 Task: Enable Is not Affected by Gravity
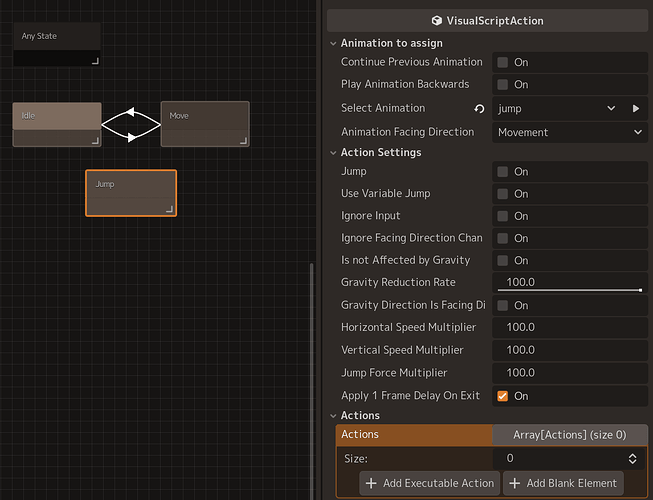pyautogui.click(x=503, y=261)
